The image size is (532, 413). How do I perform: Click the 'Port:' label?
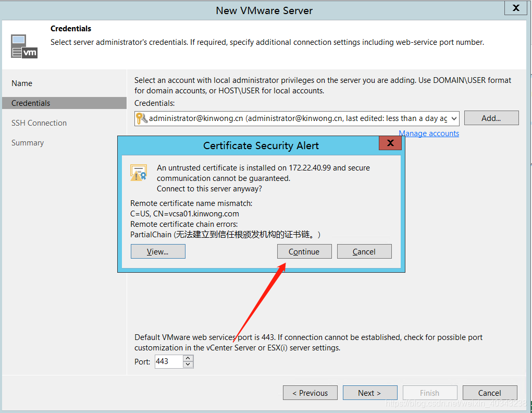click(x=142, y=362)
